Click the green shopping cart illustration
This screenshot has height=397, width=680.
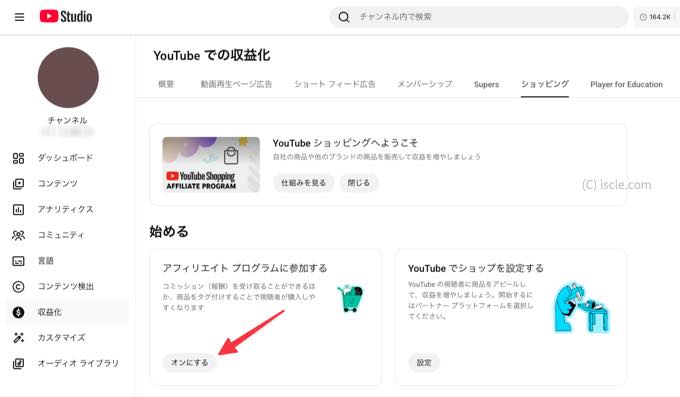(x=350, y=298)
